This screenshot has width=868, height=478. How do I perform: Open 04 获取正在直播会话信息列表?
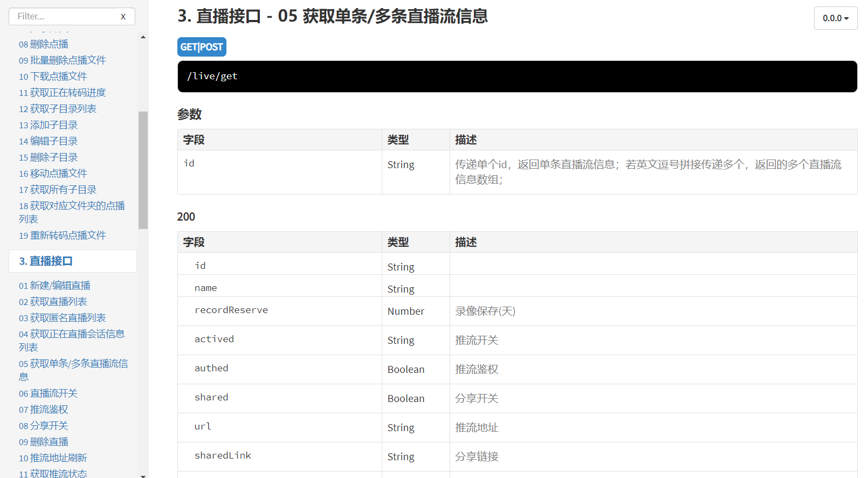pos(72,341)
